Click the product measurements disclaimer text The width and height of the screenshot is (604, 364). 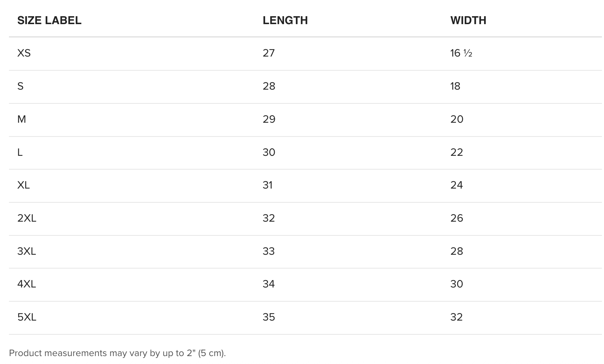point(117,353)
